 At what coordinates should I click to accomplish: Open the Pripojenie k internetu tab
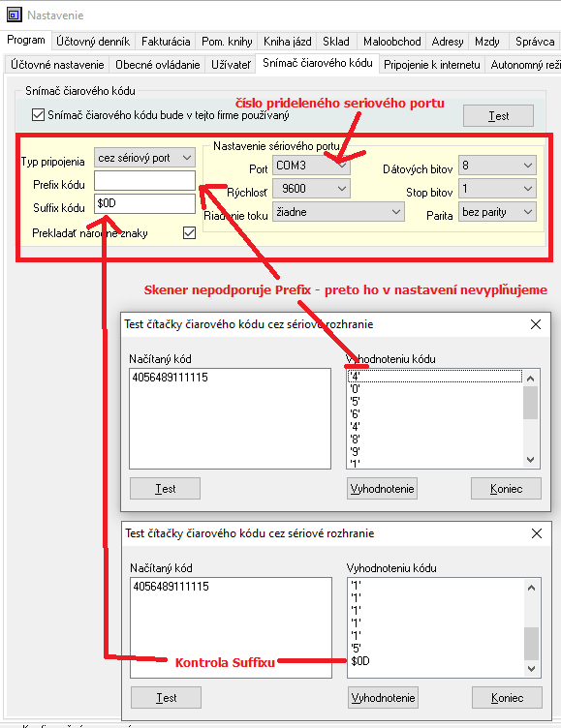pos(432,65)
